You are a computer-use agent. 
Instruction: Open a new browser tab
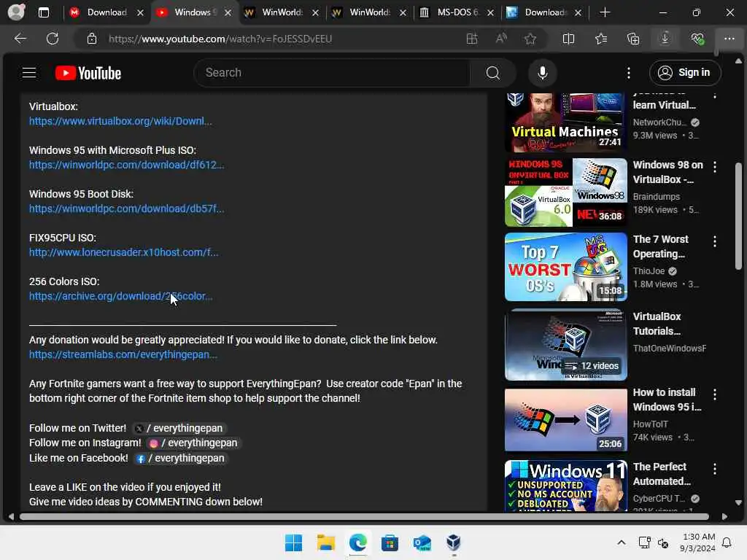click(x=605, y=12)
